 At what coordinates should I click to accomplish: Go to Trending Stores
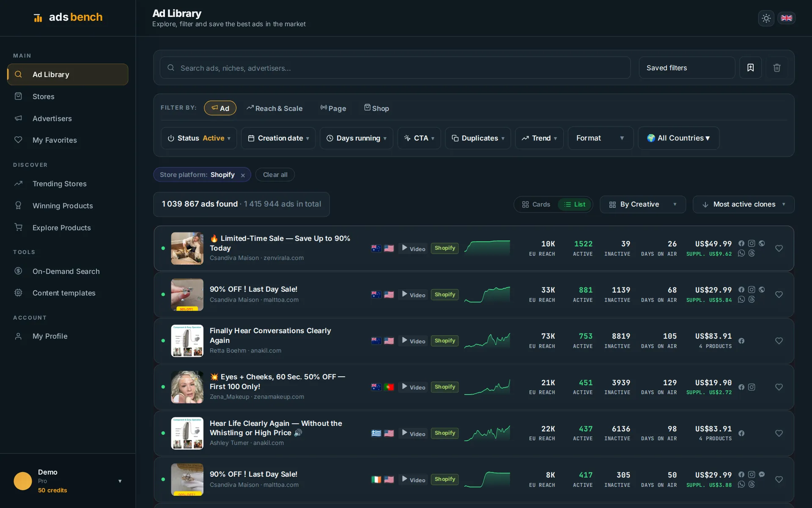68,184
